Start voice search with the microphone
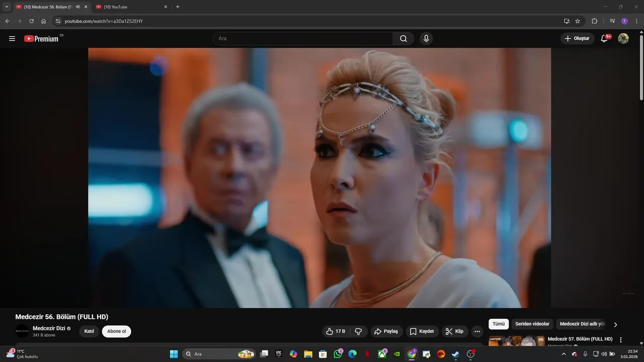 [427, 39]
